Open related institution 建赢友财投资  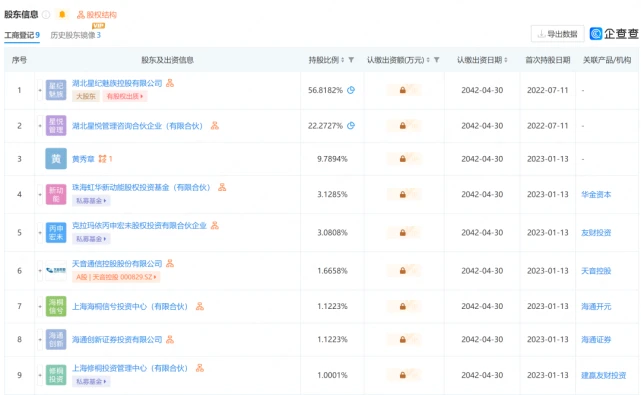(x=603, y=375)
